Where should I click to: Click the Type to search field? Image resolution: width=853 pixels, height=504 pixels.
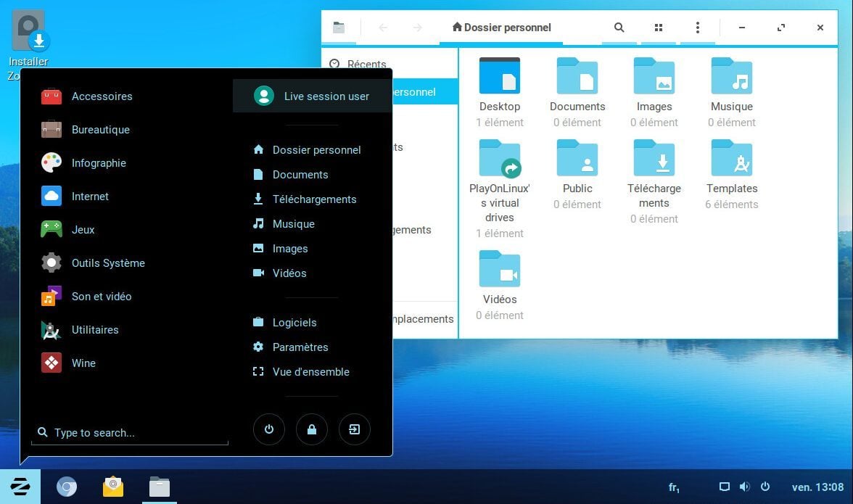(x=131, y=433)
